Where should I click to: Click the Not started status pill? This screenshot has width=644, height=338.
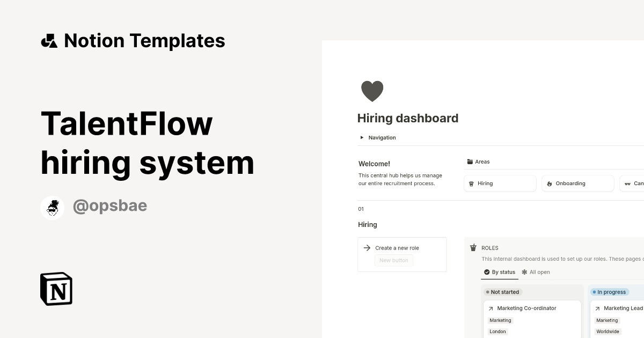click(x=502, y=292)
